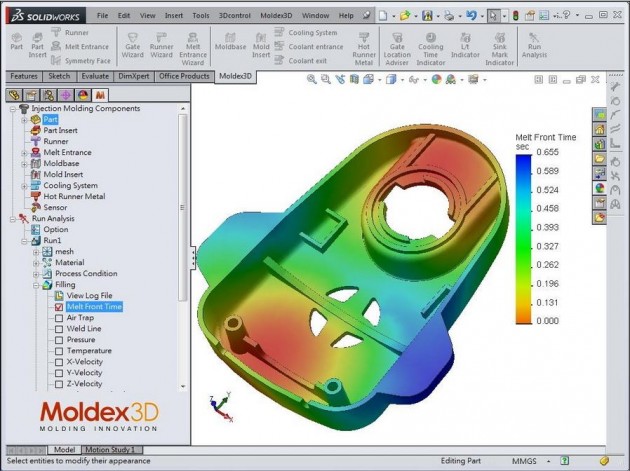Open the PropertyManager tab icon

click(x=31, y=95)
